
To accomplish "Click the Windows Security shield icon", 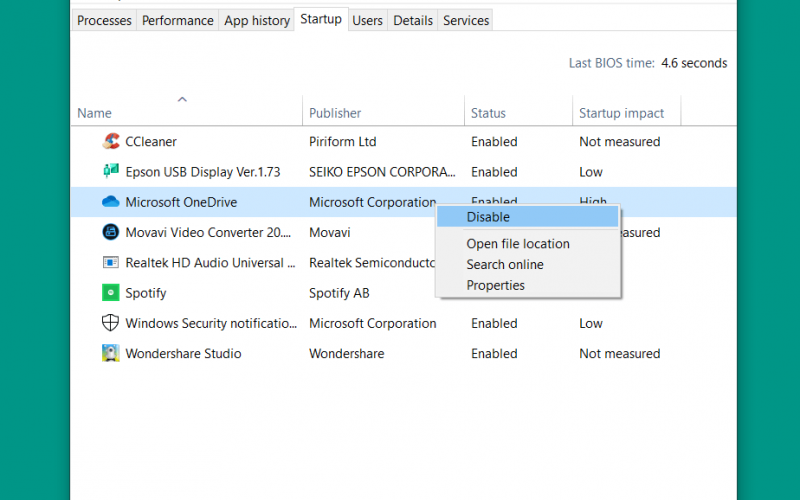I will [x=111, y=323].
